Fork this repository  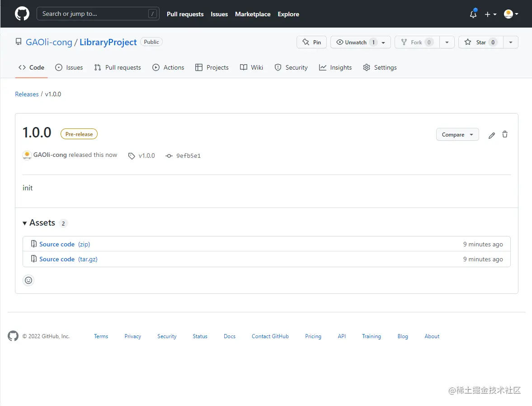coord(417,42)
